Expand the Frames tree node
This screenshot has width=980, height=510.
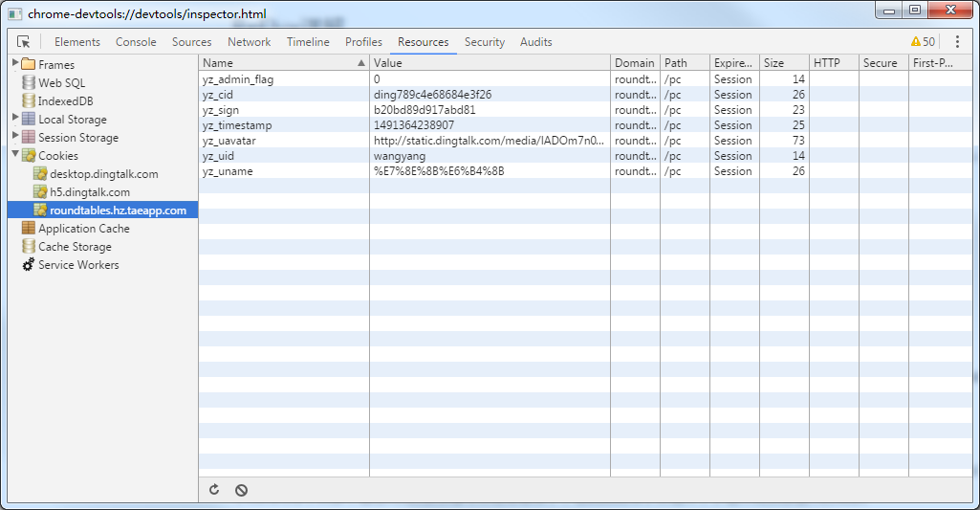coord(14,64)
